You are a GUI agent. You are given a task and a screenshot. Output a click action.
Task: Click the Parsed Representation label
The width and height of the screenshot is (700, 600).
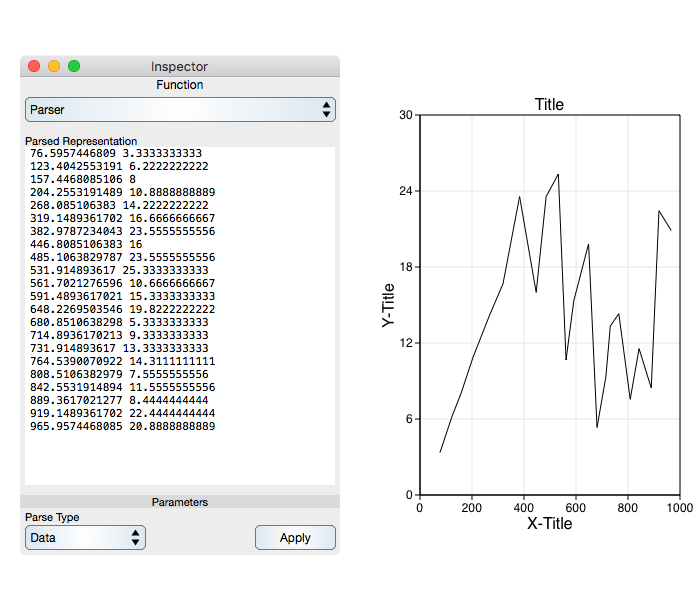coord(81,141)
